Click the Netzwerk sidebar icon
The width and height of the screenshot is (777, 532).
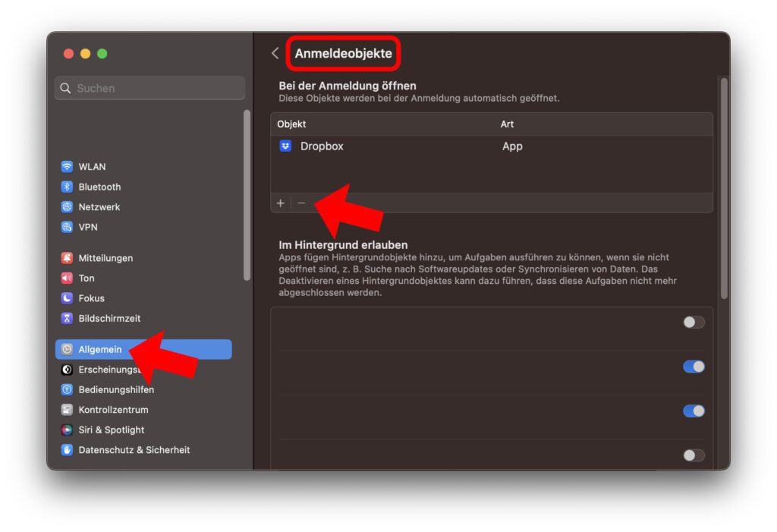point(67,206)
